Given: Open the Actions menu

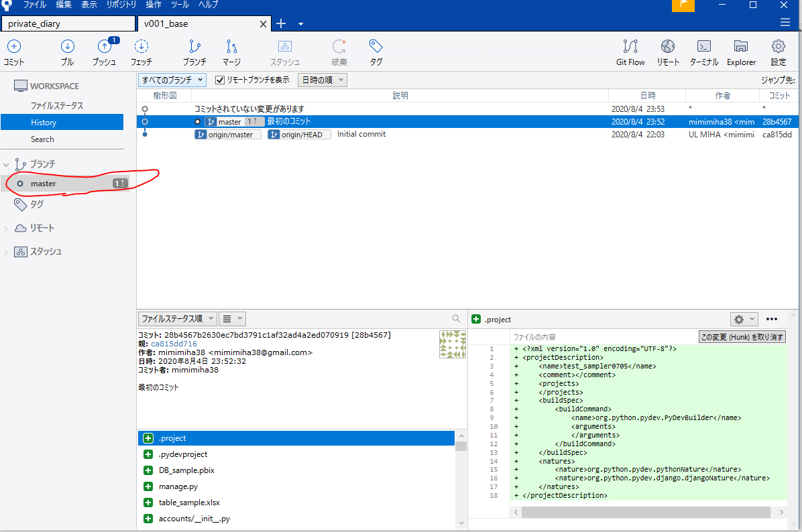Looking at the screenshot, I should pos(154,5).
